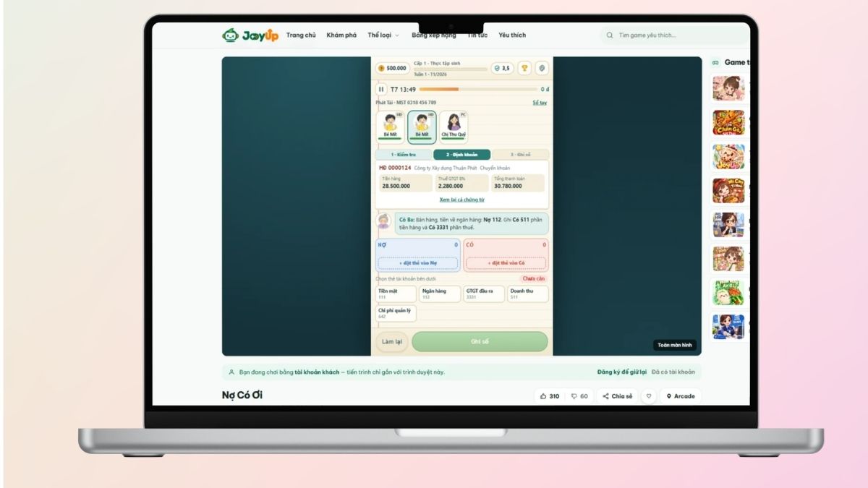This screenshot has height=488, width=868.
Task: Switch to the 1 - Kiểm tra tab
Action: point(404,155)
